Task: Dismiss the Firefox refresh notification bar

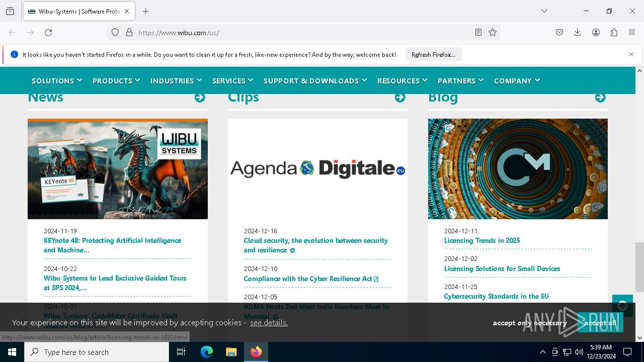Action: click(631, 54)
